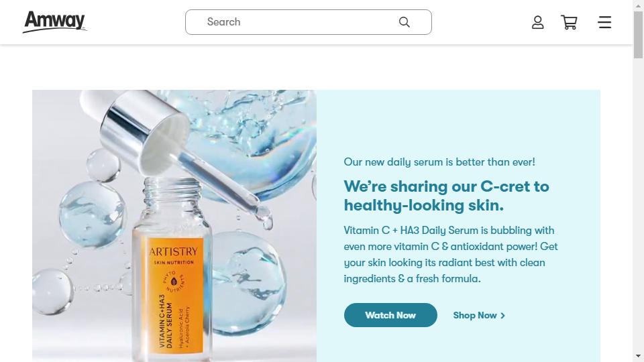This screenshot has width=644, height=362.
Task: Click the 'Our new daily serum' tagline
Action: (439, 162)
